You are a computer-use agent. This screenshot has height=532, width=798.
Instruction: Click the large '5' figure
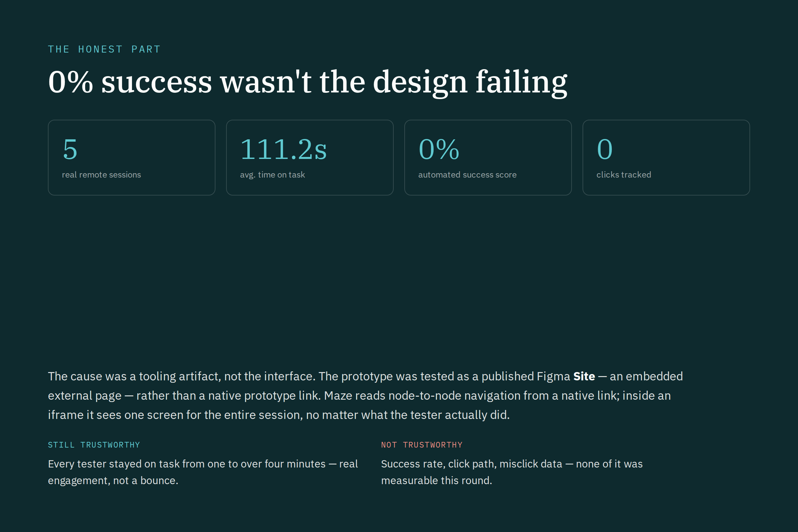tap(70, 149)
